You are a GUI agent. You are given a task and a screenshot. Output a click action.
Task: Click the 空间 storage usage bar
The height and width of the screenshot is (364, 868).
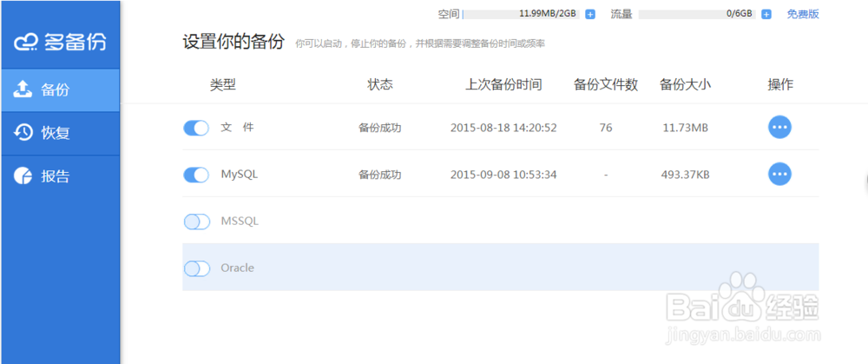click(521, 15)
